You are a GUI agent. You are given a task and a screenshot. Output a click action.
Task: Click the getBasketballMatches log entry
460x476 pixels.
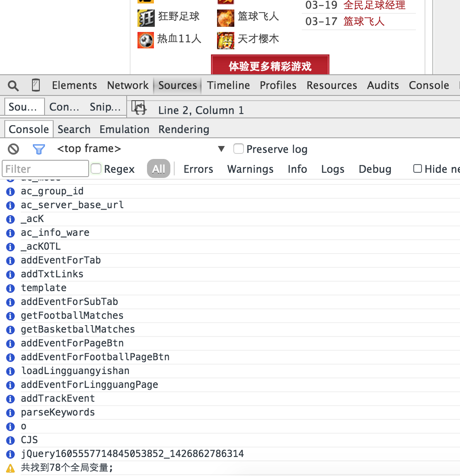coord(78,330)
